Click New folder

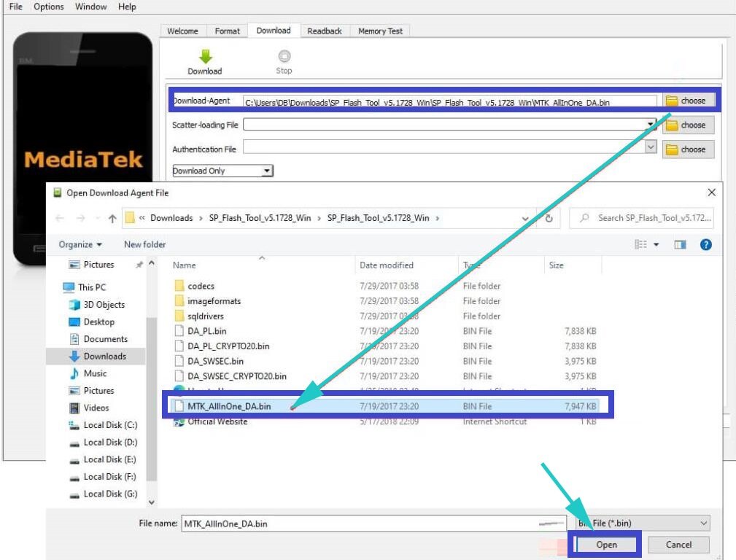coord(144,244)
